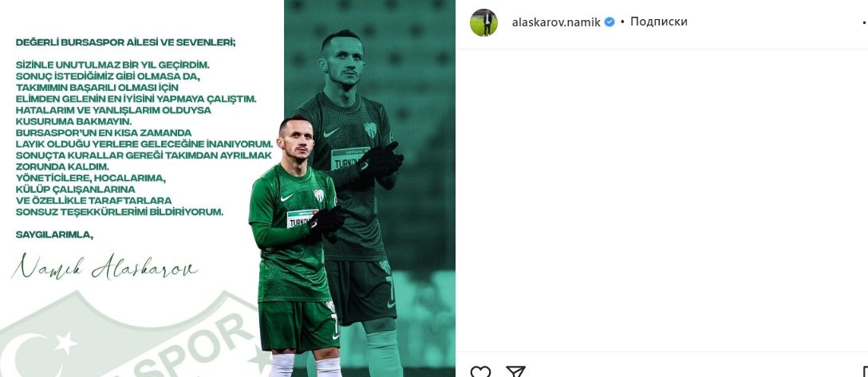Click the empty comments area

tap(661, 200)
